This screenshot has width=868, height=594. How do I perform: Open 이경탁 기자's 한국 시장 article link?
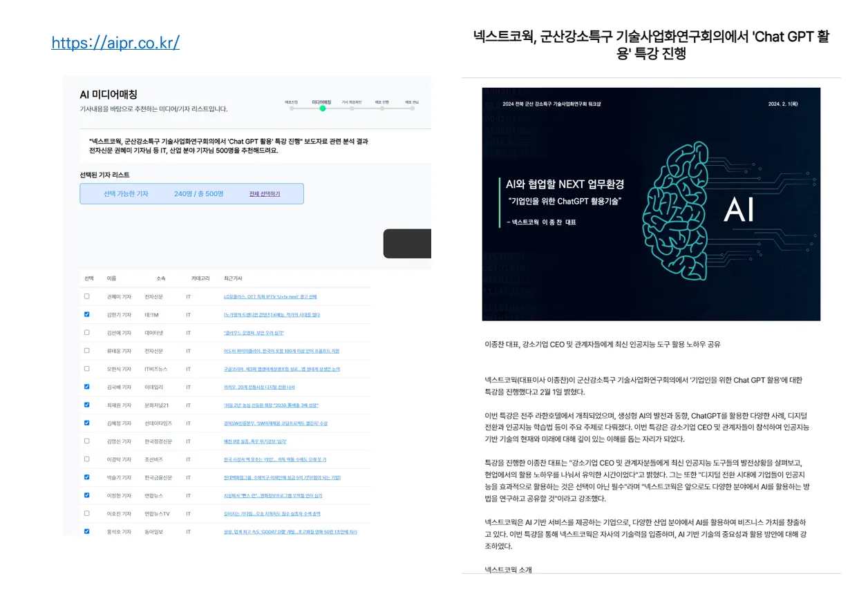pyautogui.click(x=275, y=459)
